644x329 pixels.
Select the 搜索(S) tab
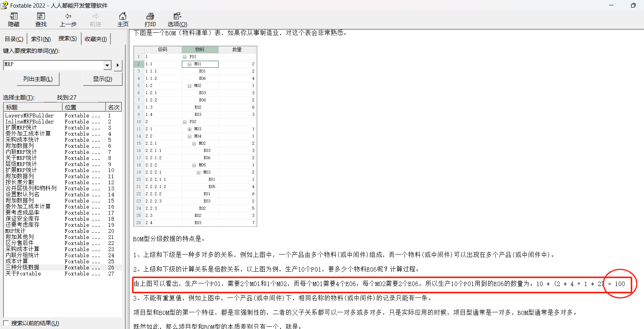pyautogui.click(x=68, y=38)
